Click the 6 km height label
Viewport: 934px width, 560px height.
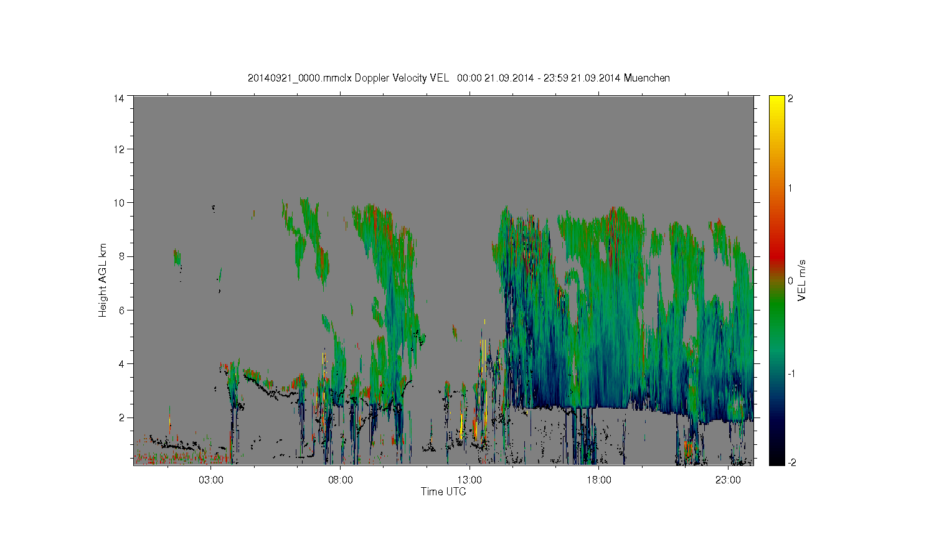(121, 310)
